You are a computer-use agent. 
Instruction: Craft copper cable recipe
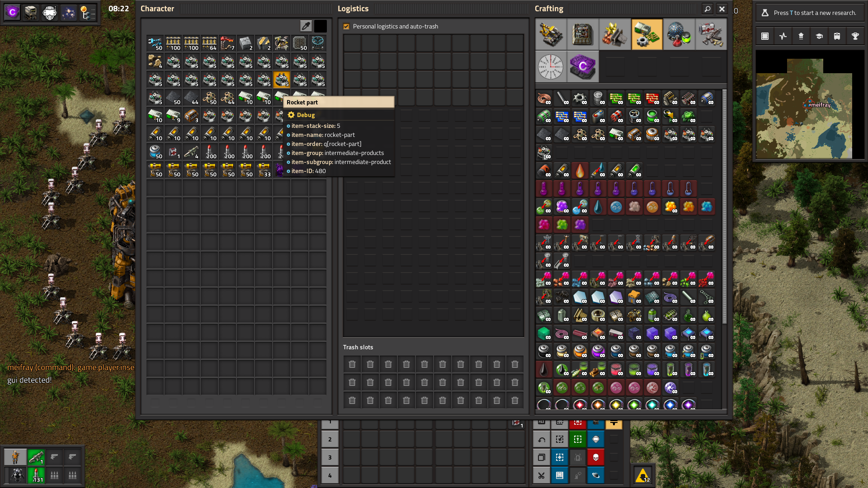click(544, 98)
